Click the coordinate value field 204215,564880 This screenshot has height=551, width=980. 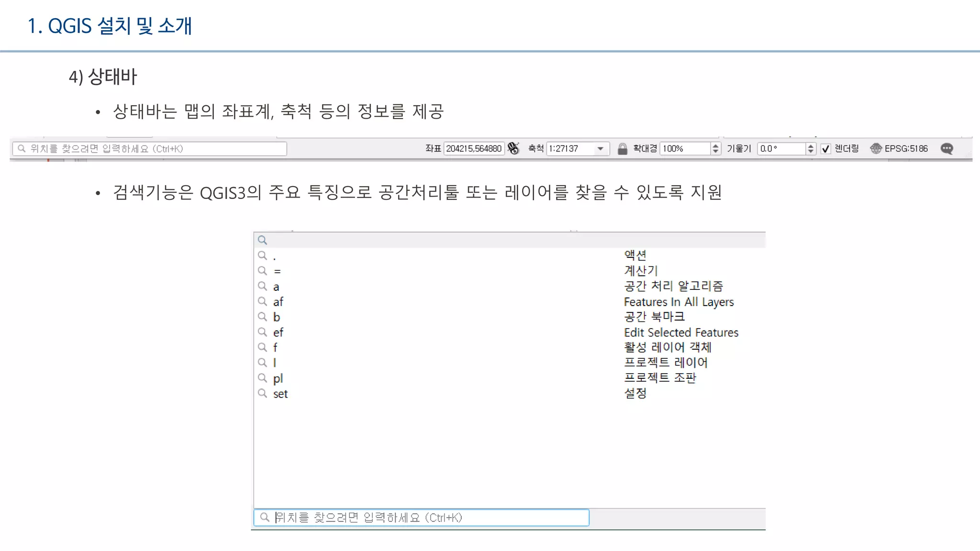(474, 149)
